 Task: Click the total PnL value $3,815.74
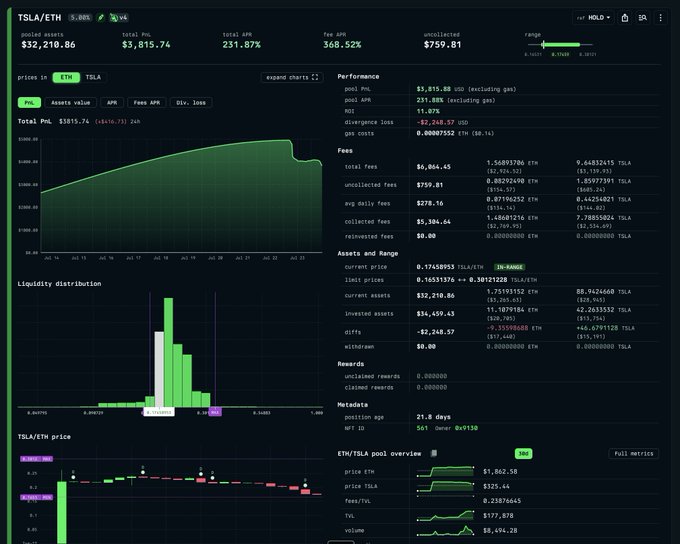coord(146,44)
